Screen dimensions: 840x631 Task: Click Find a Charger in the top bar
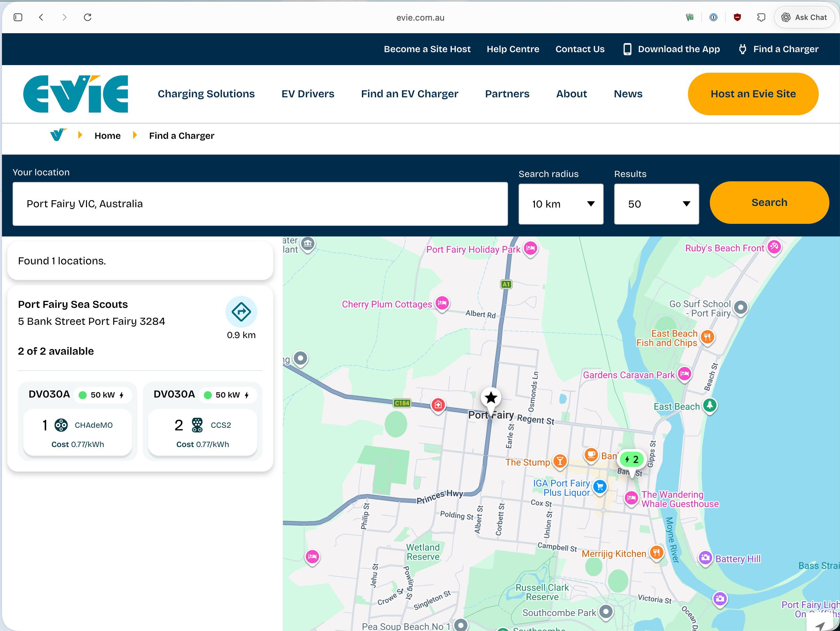(x=779, y=49)
